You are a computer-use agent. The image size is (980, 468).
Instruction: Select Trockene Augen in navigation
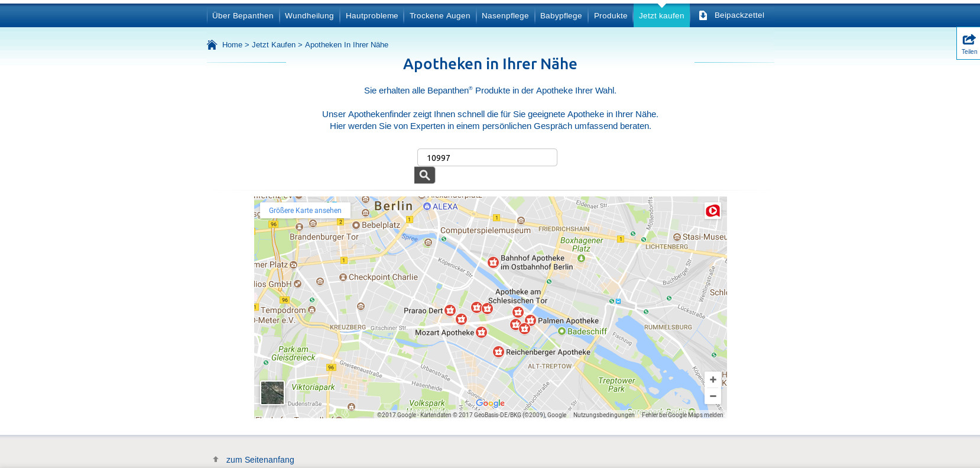[x=440, y=16]
